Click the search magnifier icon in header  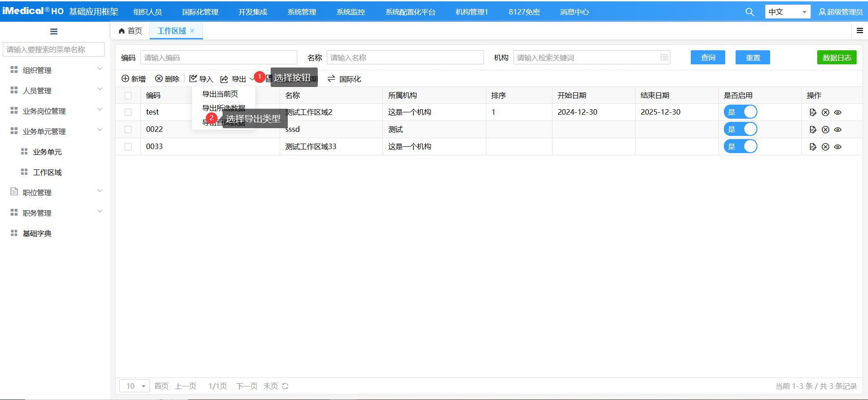[x=750, y=12]
